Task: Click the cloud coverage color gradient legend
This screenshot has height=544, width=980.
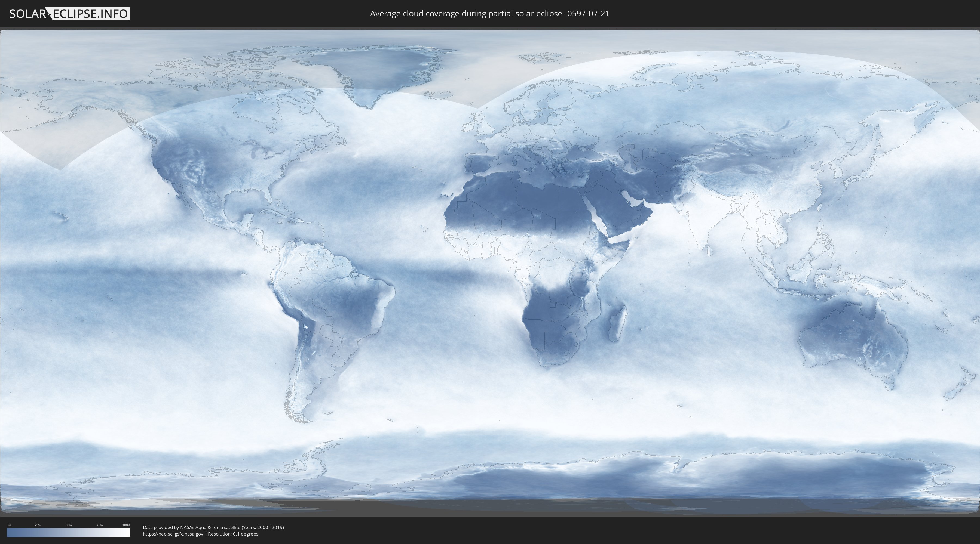Action: 69,533
